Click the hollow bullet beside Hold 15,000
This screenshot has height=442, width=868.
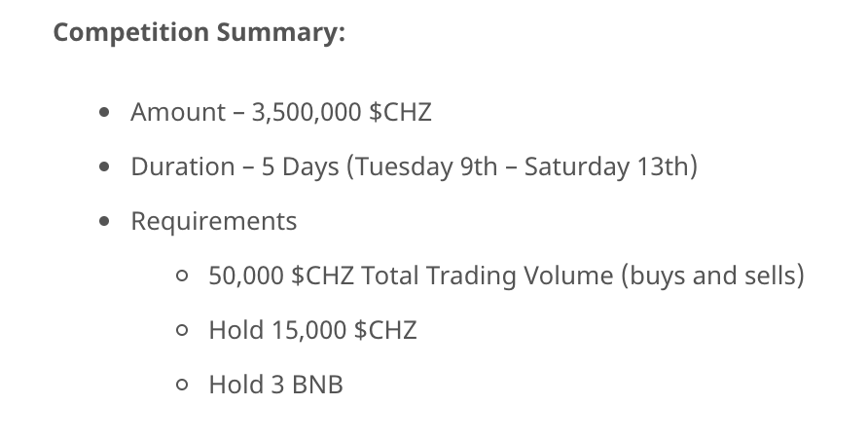(182, 330)
